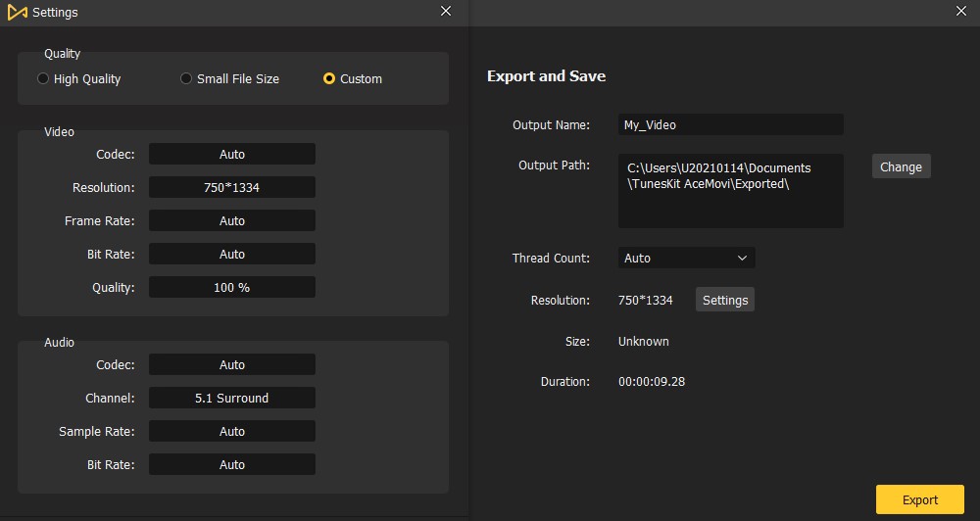Close the Export and Save window
Screen dimensions: 980x521
[x=961, y=11]
